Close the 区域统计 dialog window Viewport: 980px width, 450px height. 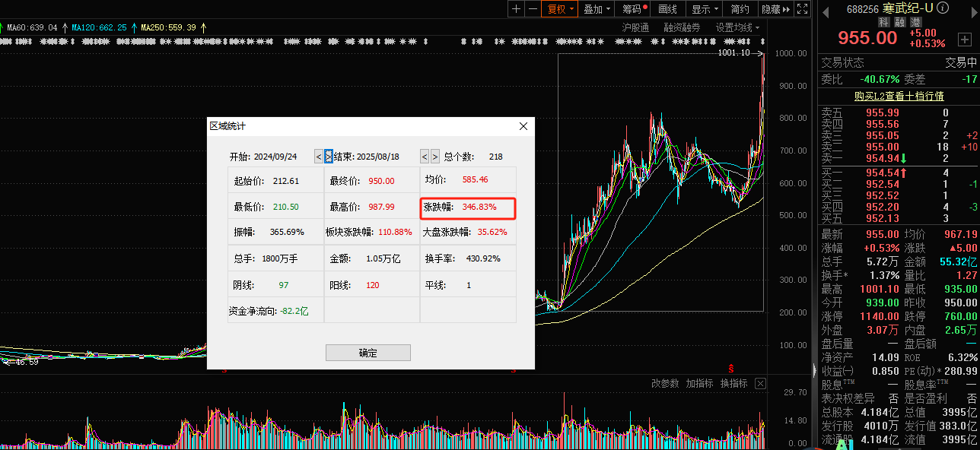click(523, 126)
